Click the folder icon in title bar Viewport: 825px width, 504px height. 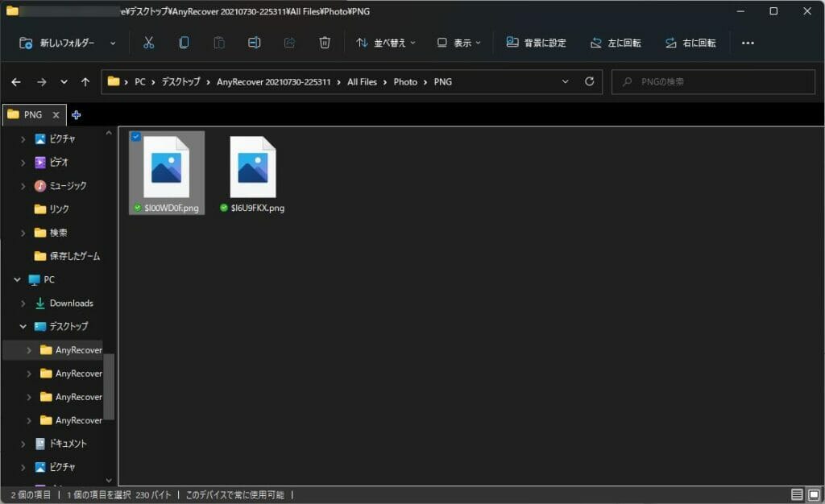click(x=12, y=11)
